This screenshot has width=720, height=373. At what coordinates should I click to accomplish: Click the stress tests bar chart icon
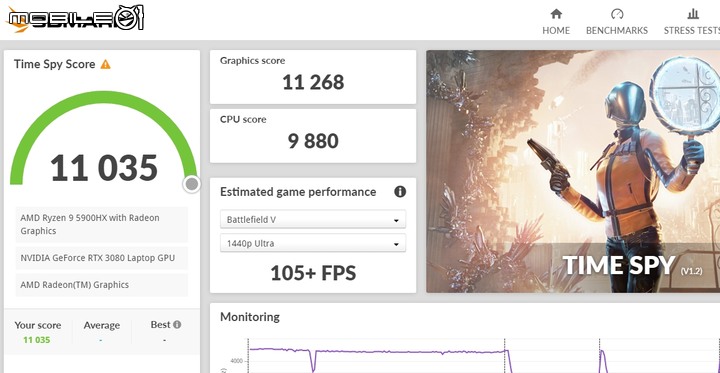pyautogui.click(x=693, y=14)
